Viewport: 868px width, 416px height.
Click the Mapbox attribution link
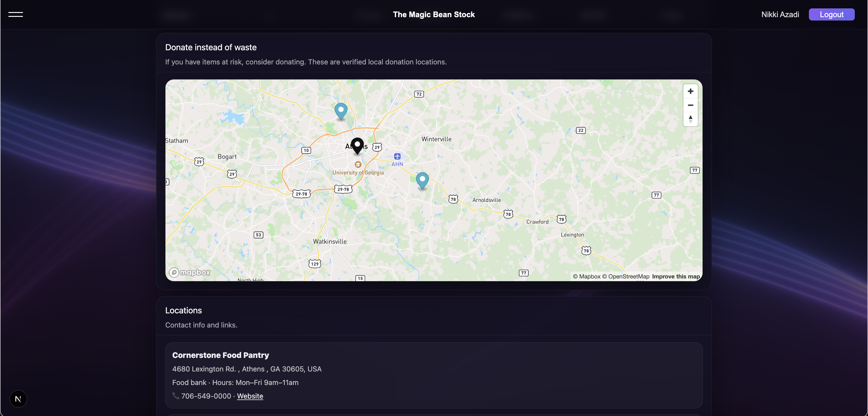[x=586, y=276]
